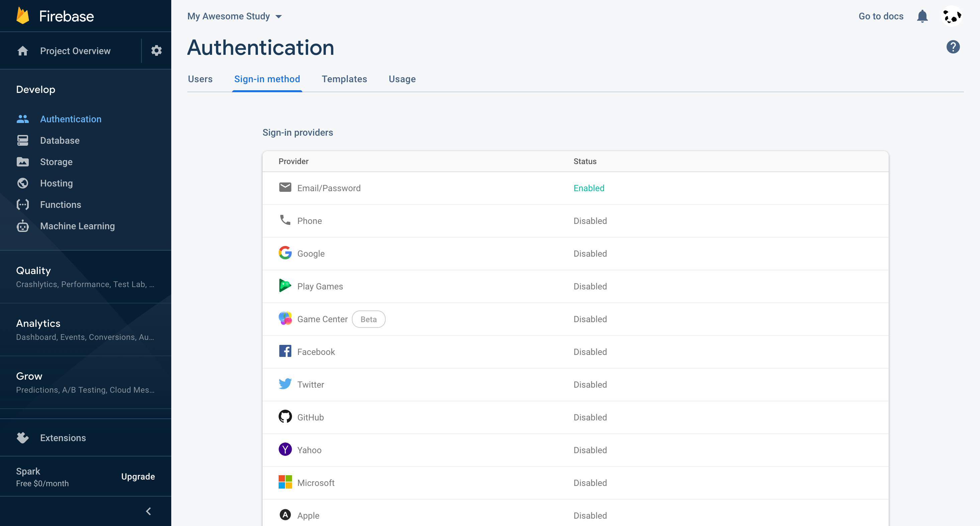
Task: Click the Disabled status in Twitter row
Action: pyautogui.click(x=590, y=384)
